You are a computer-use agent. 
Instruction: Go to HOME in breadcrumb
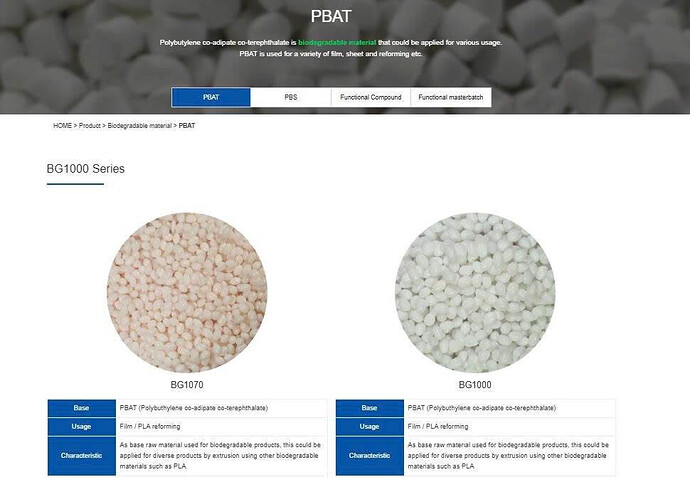pyautogui.click(x=62, y=125)
